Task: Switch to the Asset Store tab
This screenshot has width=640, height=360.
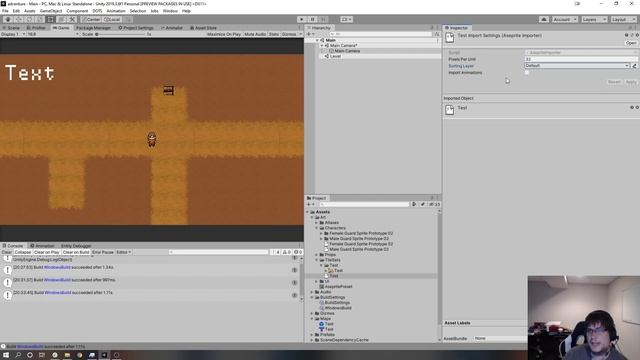Action: click(203, 28)
